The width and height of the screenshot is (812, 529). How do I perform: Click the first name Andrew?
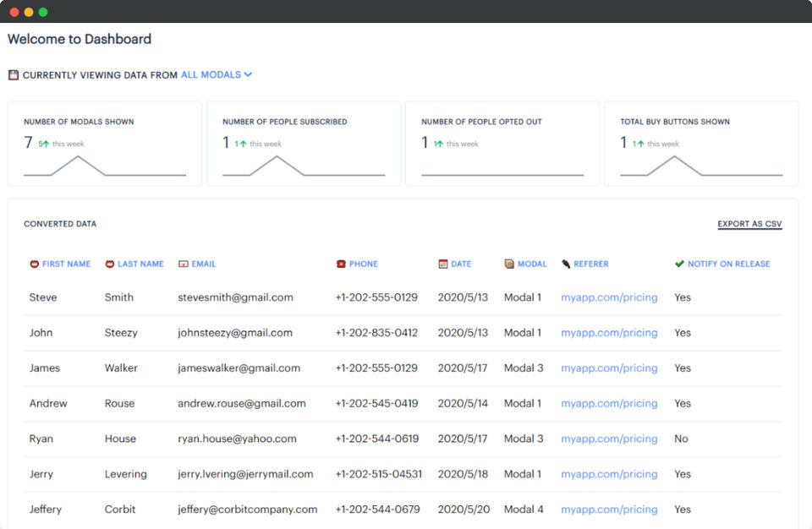pyautogui.click(x=48, y=403)
